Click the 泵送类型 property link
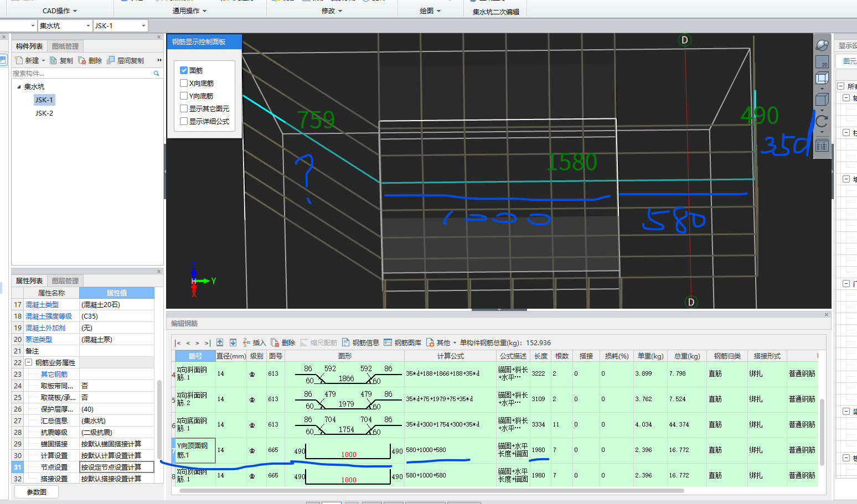The height and width of the screenshot is (504, 857). pyautogui.click(x=39, y=339)
